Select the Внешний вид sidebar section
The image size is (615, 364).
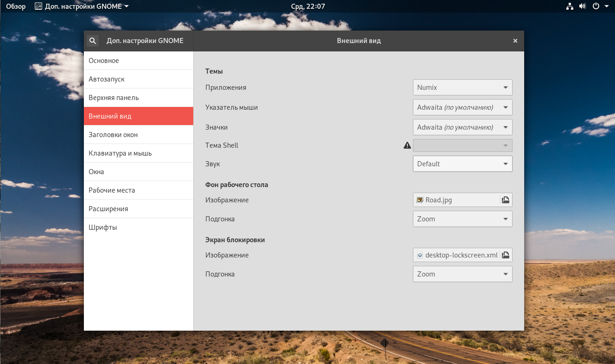[x=139, y=116]
